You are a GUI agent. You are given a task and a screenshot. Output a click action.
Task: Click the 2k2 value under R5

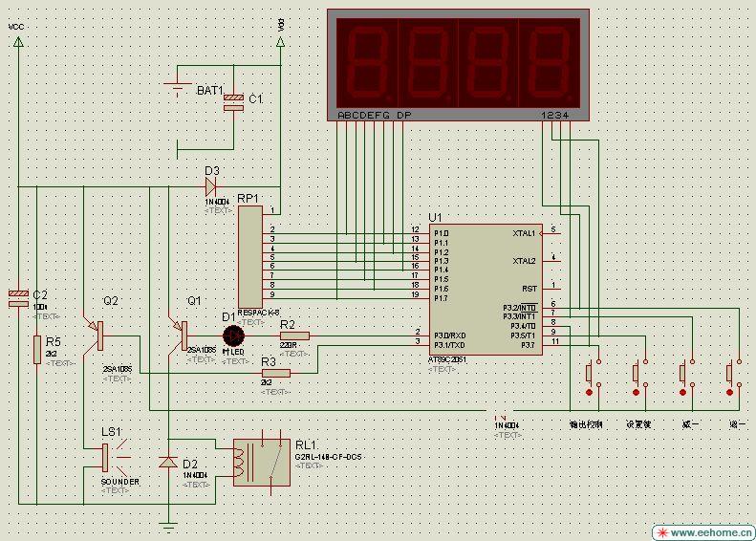52,354
